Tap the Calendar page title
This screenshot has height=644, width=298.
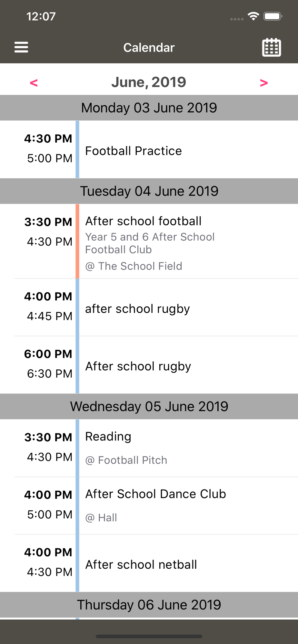[x=149, y=48]
